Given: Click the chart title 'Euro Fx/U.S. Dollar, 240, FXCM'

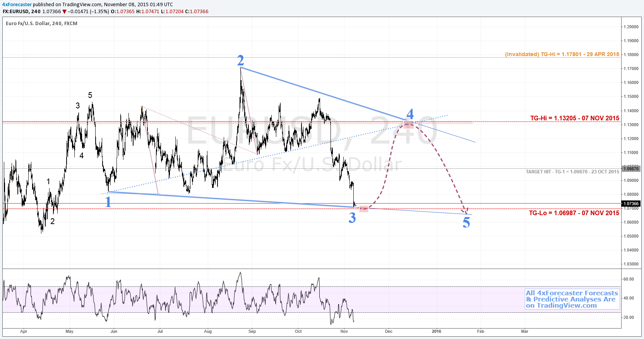Looking at the screenshot, I should coord(41,24).
